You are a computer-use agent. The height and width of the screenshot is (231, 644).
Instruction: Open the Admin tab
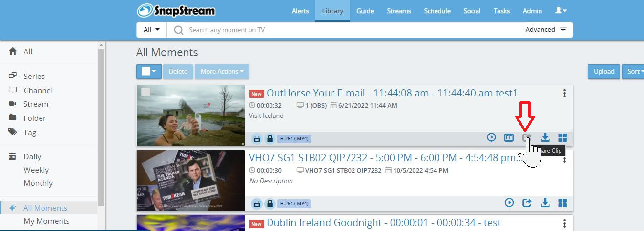click(532, 11)
